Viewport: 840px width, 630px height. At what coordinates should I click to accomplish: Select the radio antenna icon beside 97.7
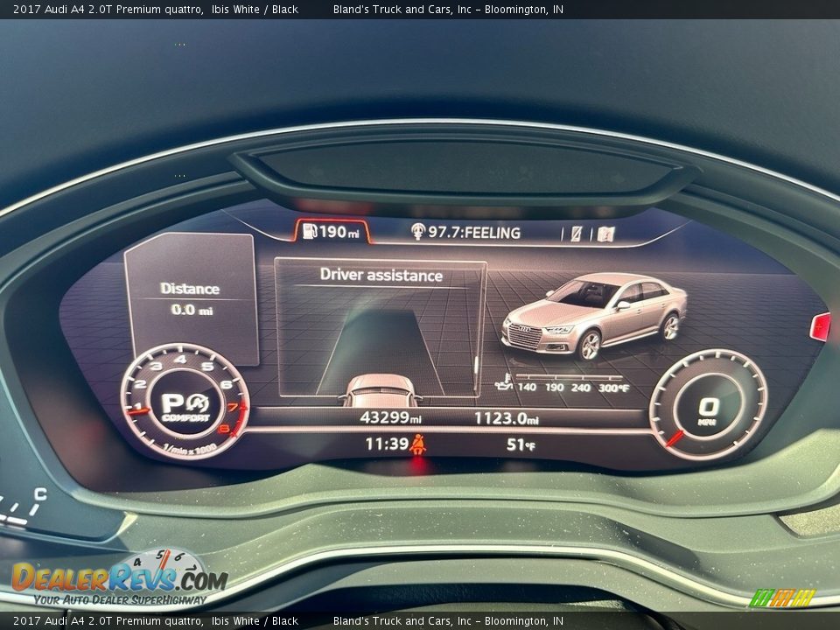point(417,231)
